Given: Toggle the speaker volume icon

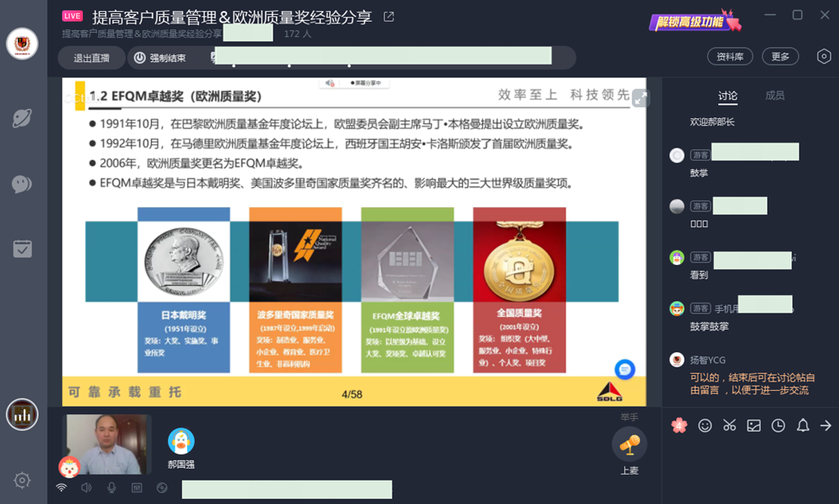Looking at the screenshot, I should pyautogui.click(x=86, y=487).
